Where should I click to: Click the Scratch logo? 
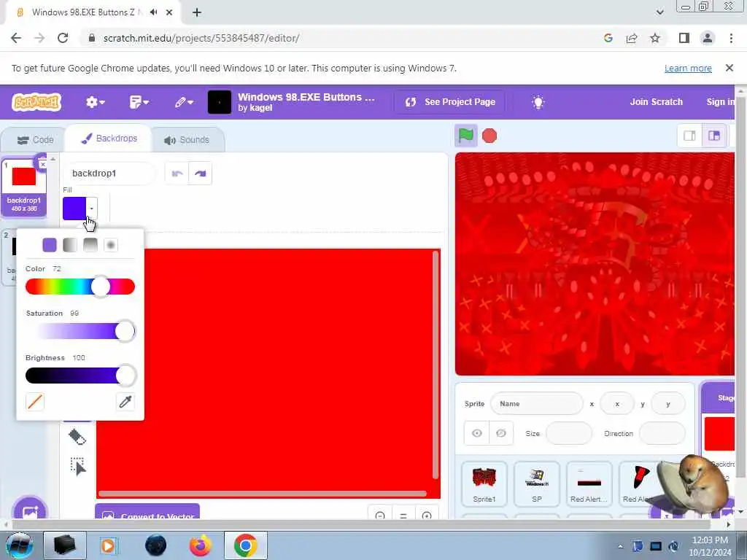[36, 101]
